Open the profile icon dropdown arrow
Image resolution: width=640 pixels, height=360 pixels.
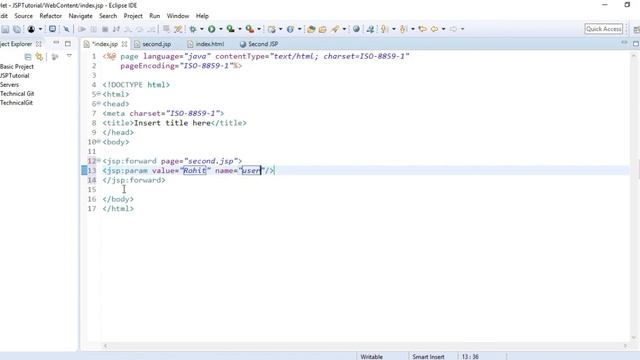point(40,29)
